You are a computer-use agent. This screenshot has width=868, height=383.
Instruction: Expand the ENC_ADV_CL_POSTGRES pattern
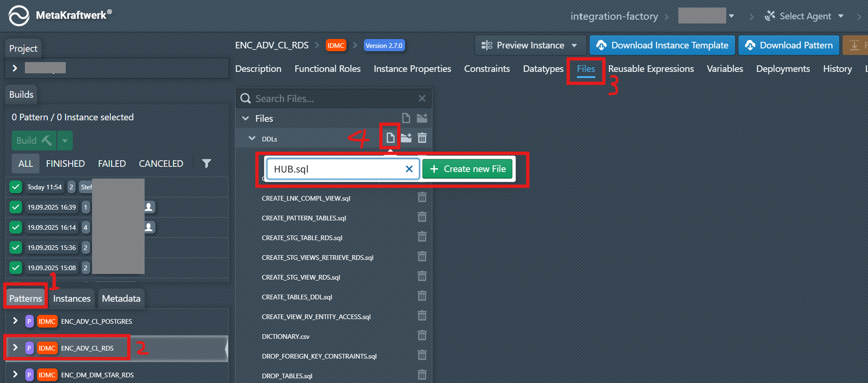coord(15,321)
